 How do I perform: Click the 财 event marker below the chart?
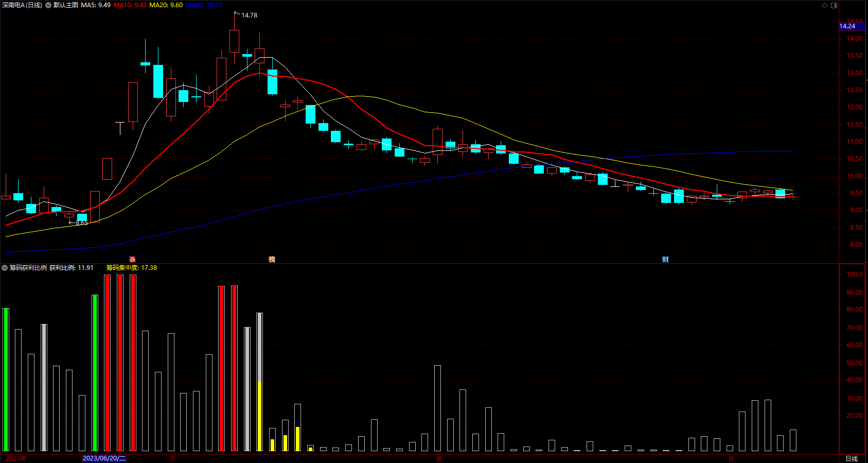665,260
